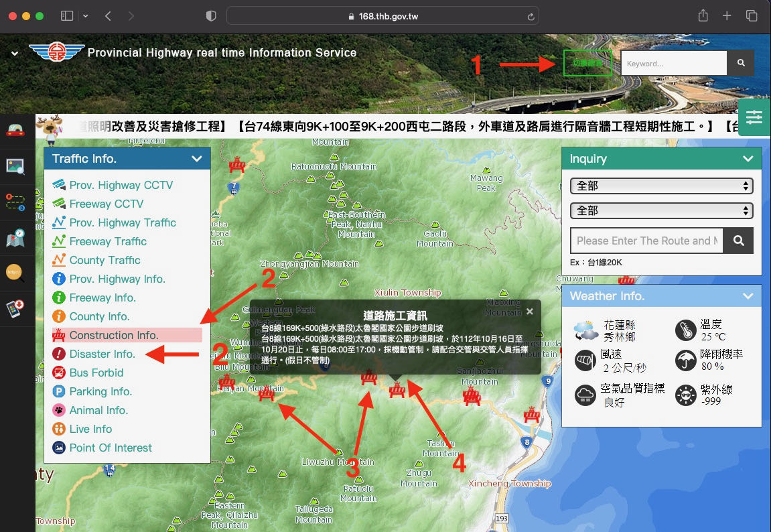Click the construction marker by Sanjiaozhui Mountain
The image size is (771, 532).
[471, 396]
